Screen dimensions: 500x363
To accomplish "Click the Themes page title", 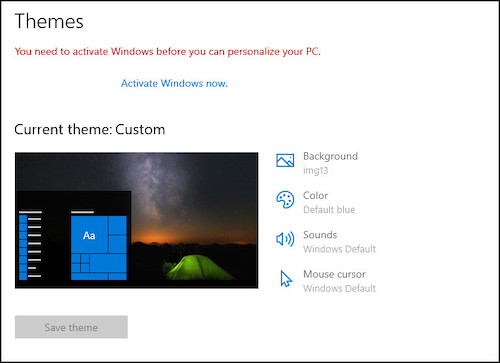I will tap(49, 21).
